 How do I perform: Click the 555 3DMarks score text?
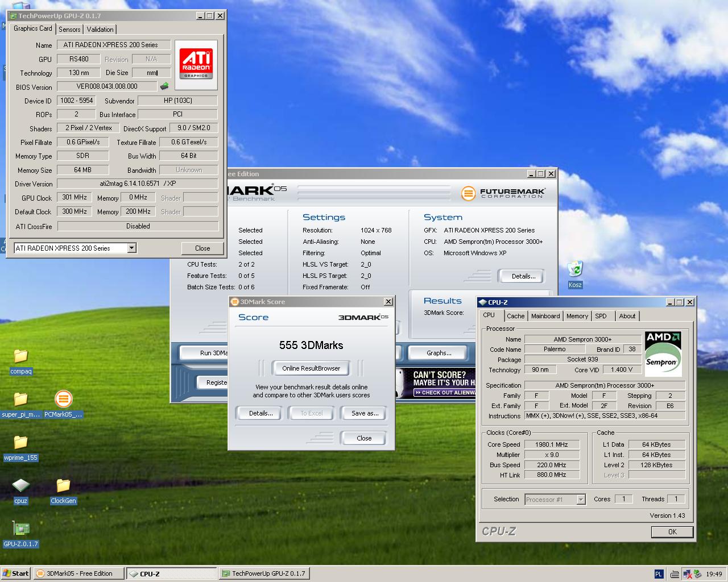tap(311, 345)
